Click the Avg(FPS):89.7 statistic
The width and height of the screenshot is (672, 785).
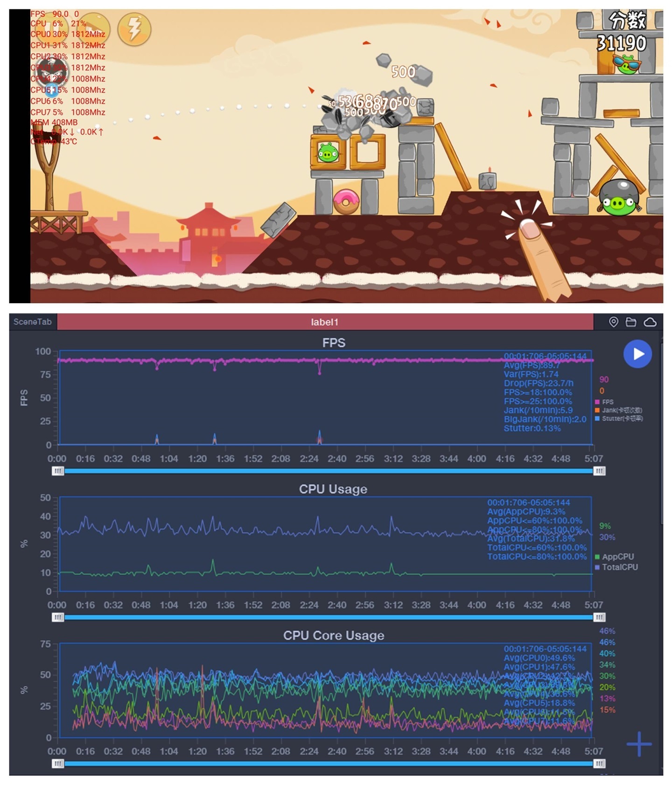tap(532, 365)
